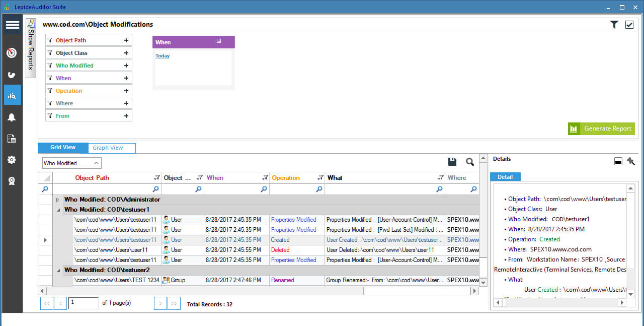Click the Generate Report button

[x=601, y=128]
